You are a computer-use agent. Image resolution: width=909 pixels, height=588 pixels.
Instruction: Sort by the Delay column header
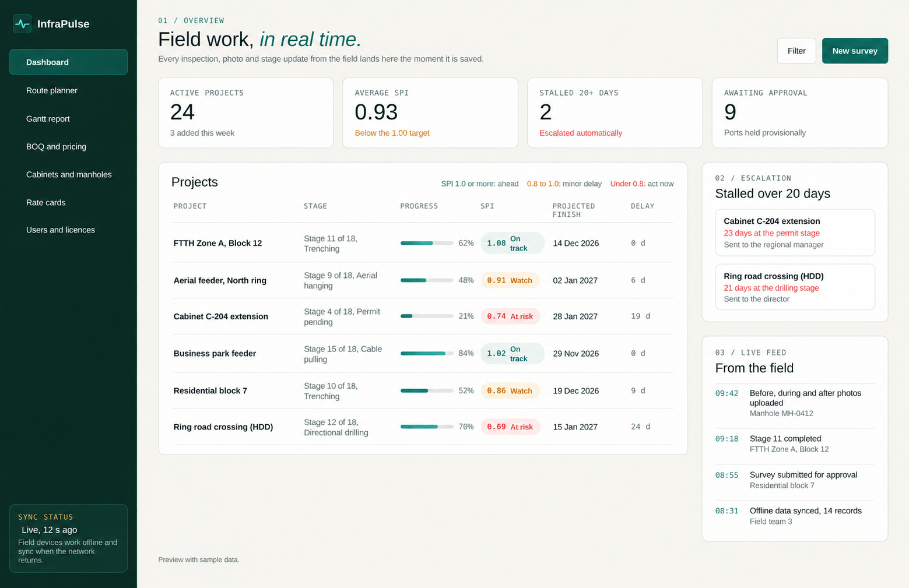pos(643,206)
